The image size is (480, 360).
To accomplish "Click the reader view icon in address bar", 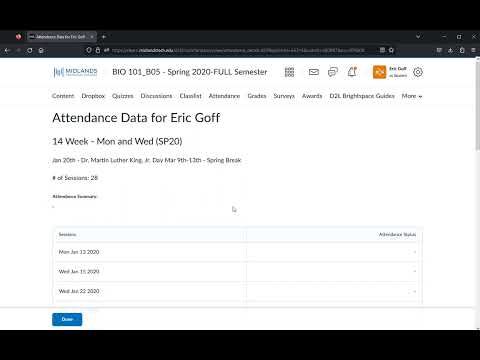I will point(382,50).
